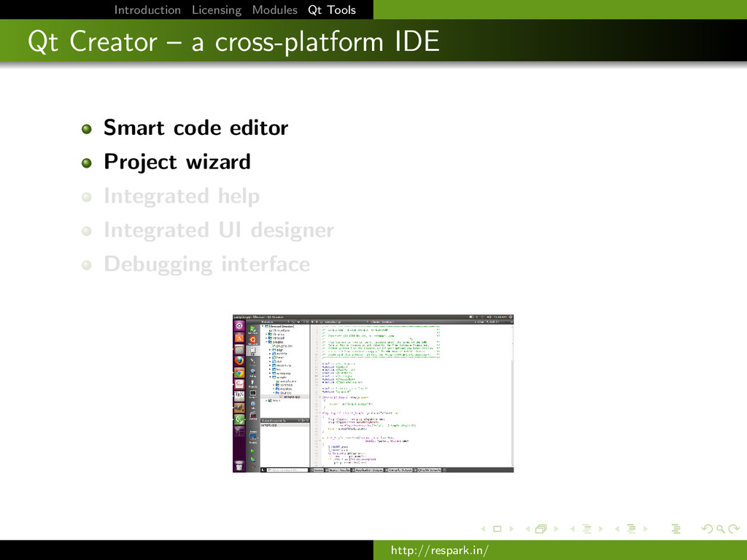The height and width of the screenshot is (560, 747).
Task: Go to next subsection arrow
Action: (601, 529)
